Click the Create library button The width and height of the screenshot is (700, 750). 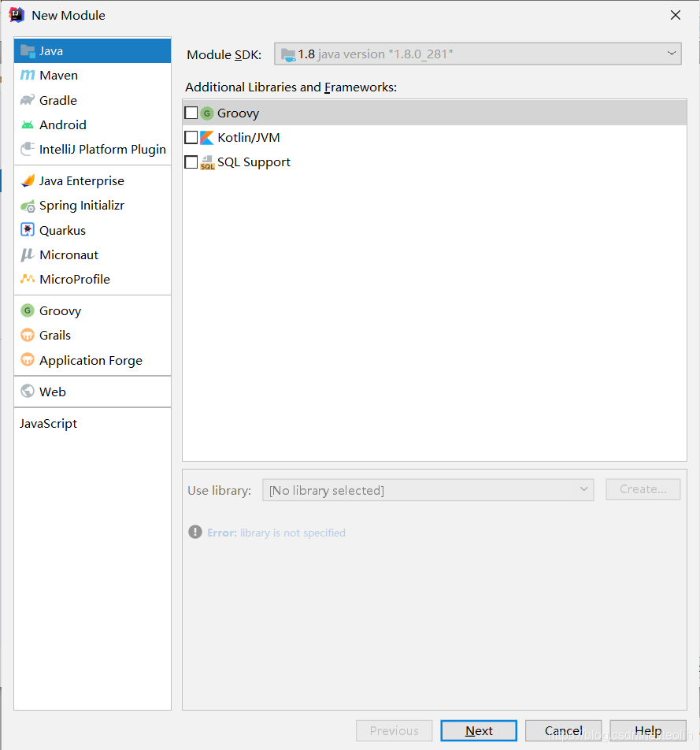coord(643,489)
